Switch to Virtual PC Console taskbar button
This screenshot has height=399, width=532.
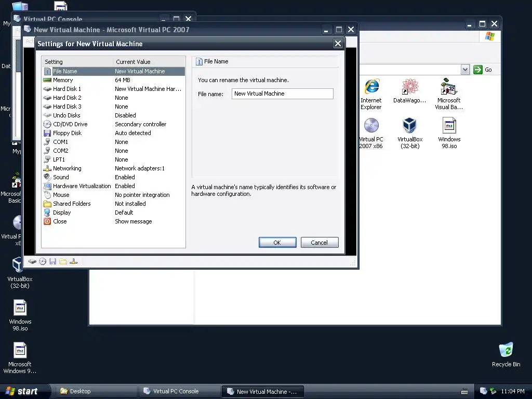coord(179,391)
